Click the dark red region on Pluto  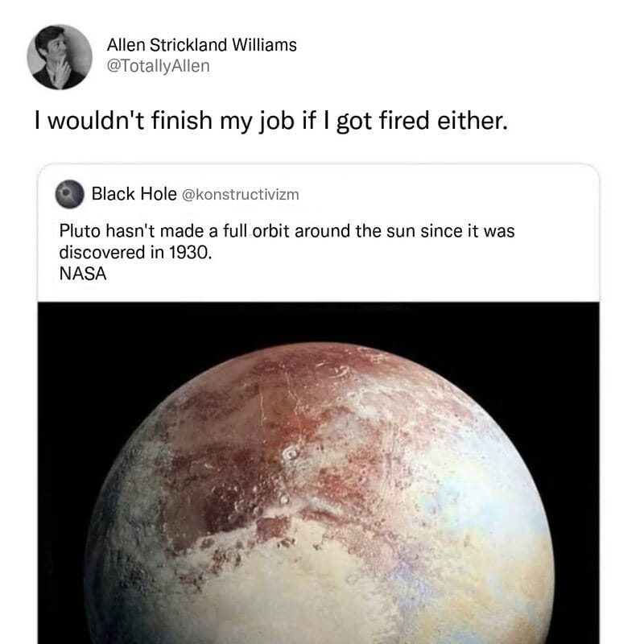click(x=230, y=485)
